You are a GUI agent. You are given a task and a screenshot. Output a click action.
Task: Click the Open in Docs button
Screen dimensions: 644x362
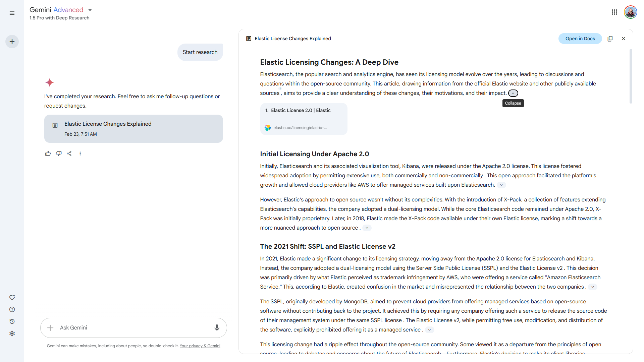point(580,39)
